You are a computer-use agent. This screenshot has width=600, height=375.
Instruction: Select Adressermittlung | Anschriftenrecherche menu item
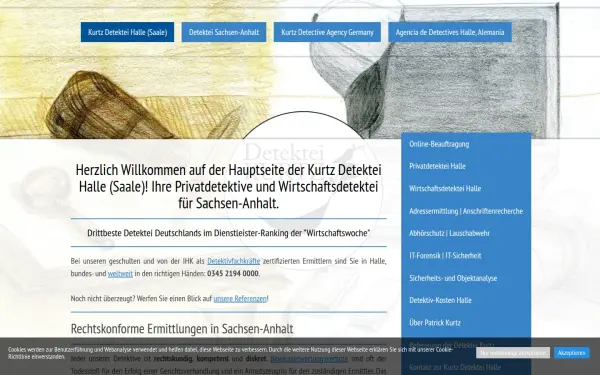pyautogui.click(x=466, y=211)
